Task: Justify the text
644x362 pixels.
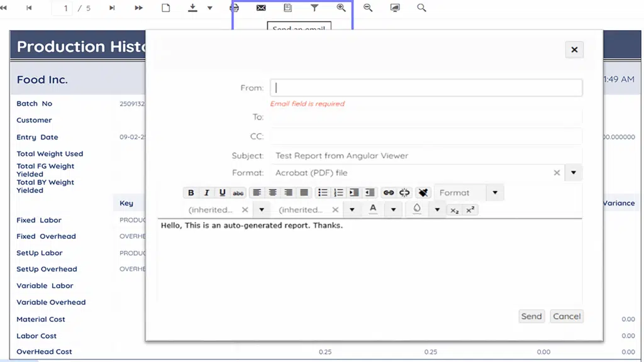Action: tap(304, 192)
